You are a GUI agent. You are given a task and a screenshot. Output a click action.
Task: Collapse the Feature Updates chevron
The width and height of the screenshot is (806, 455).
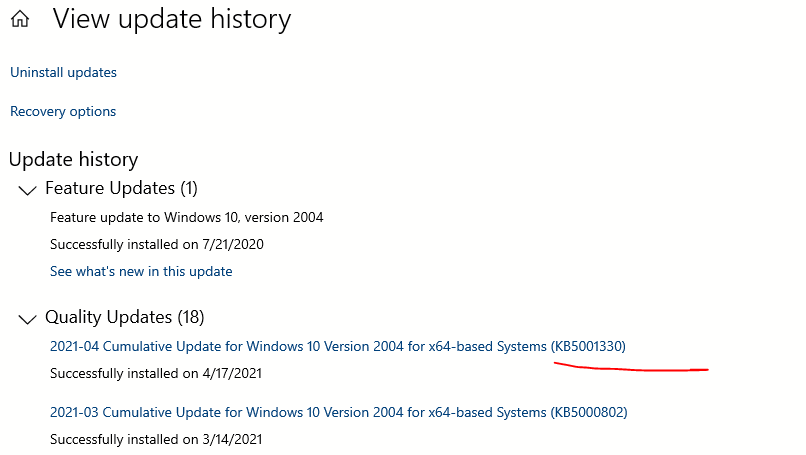27,190
